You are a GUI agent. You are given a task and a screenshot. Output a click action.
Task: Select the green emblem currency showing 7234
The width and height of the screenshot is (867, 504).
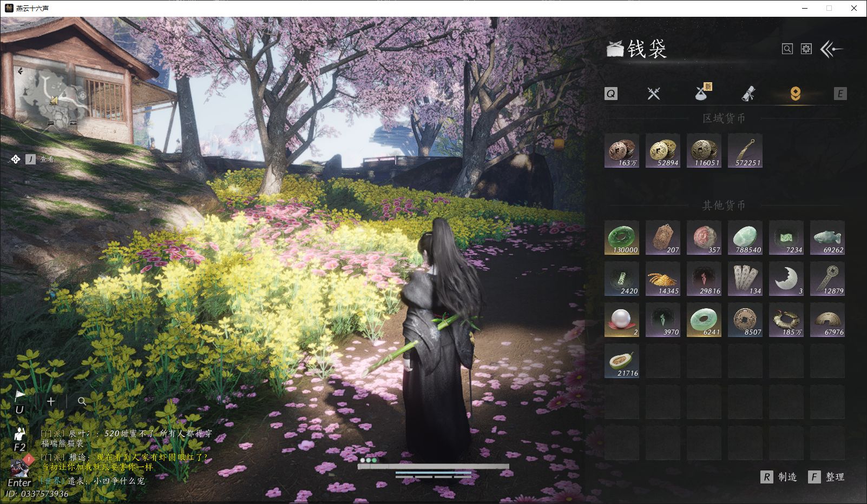[x=786, y=237]
